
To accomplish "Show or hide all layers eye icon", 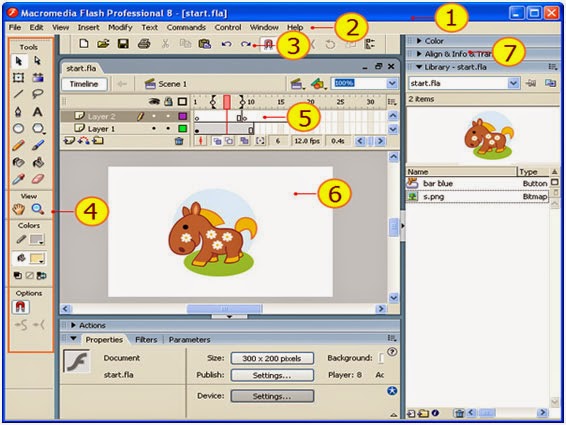I will [x=154, y=102].
